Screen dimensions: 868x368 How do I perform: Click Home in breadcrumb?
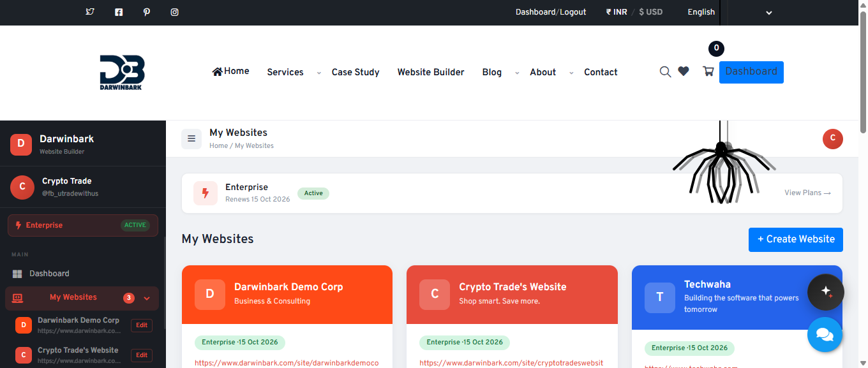(218, 145)
